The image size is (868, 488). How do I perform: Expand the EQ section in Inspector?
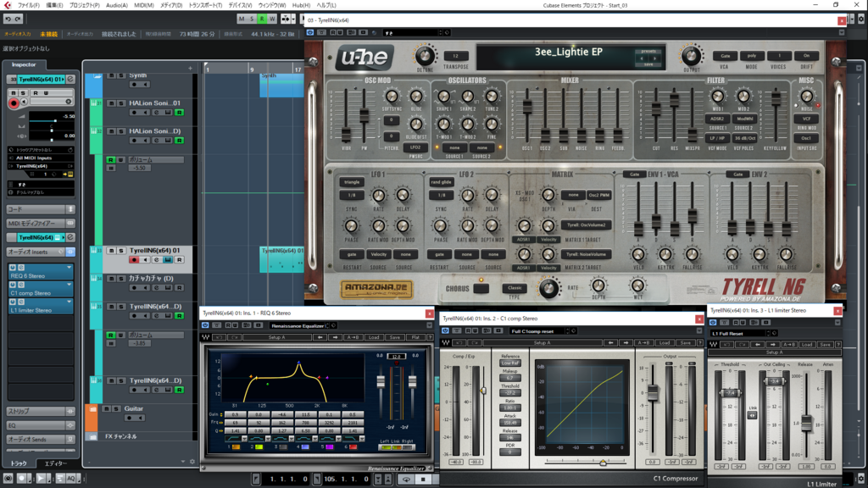tap(41, 425)
